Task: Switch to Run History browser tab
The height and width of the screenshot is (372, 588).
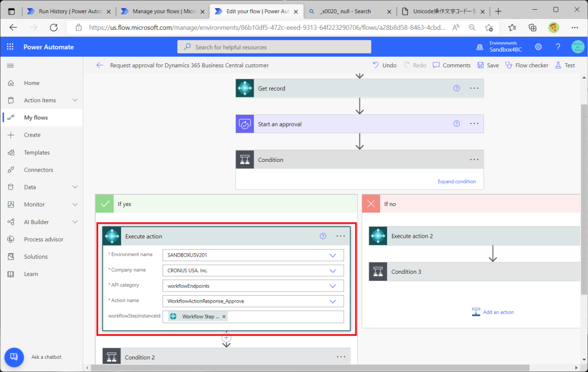Action: (x=69, y=11)
